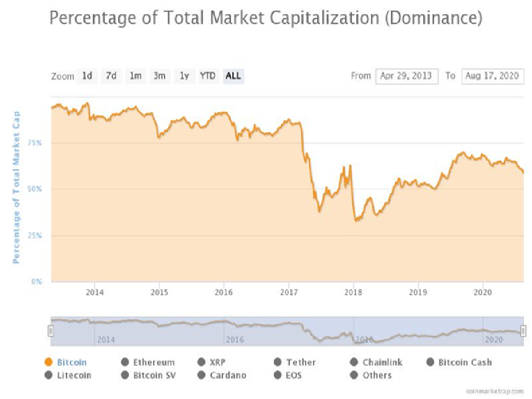The image size is (532, 399).
Task: Click the To date field
Action: [492, 76]
